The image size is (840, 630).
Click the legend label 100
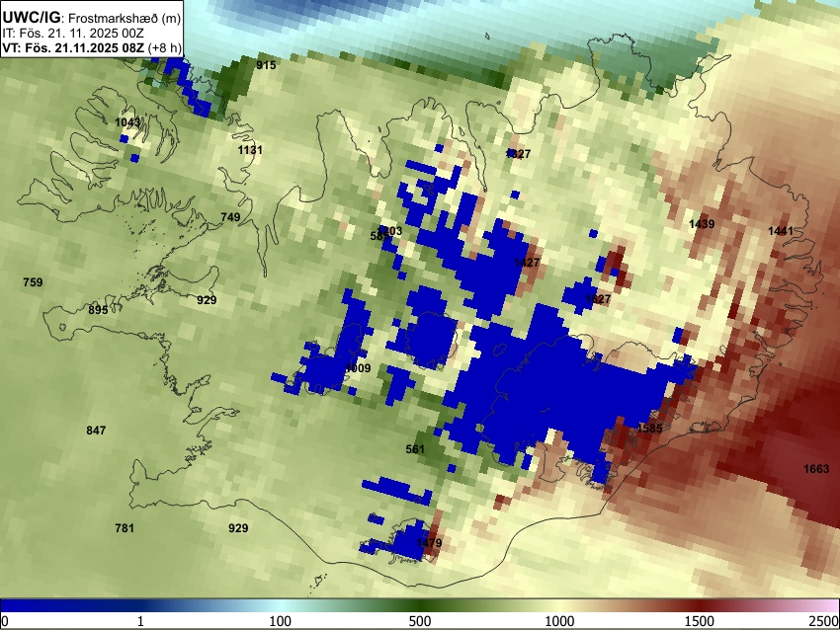click(x=281, y=621)
